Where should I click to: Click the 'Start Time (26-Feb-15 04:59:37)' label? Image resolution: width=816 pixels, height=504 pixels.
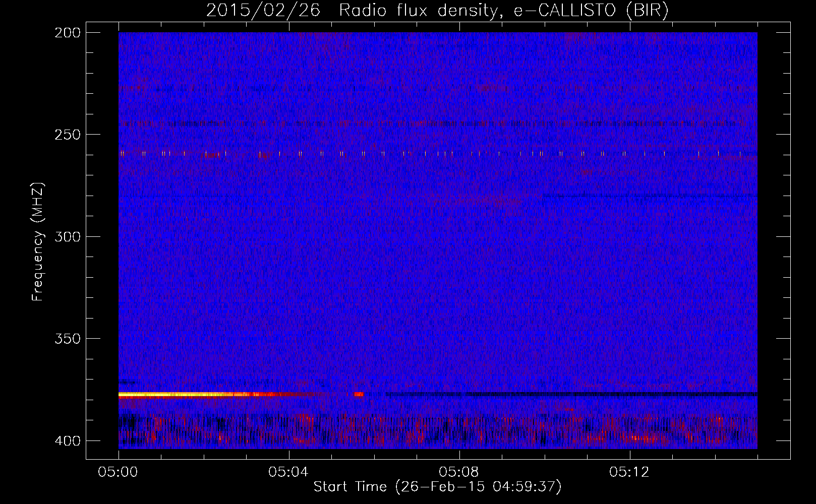pyautogui.click(x=437, y=487)
